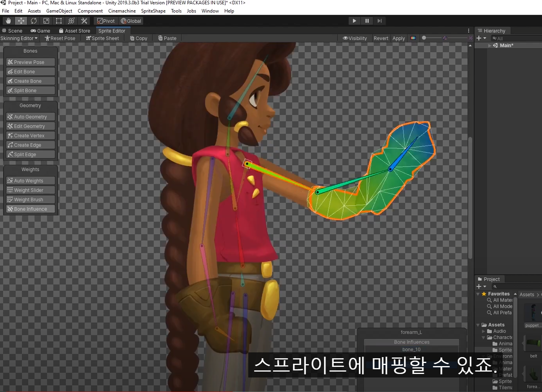
Task: Pause the game playback
Action: (x=367, y=21)
